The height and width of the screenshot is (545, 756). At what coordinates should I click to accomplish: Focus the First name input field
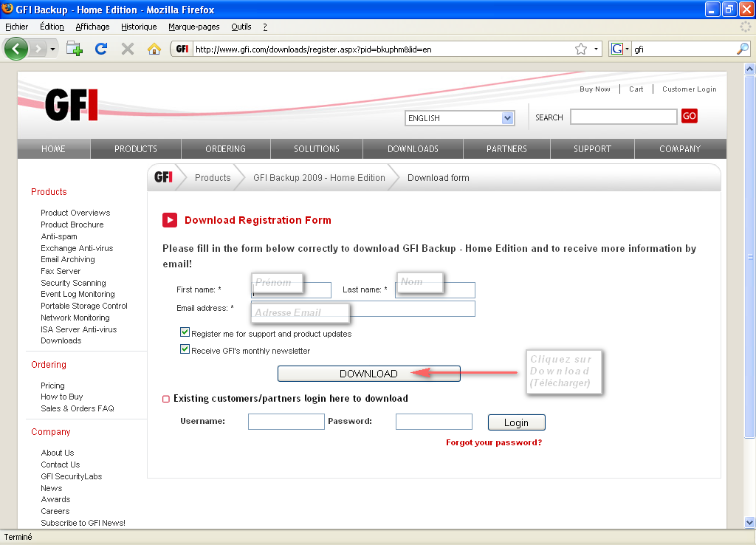[291, 290]
